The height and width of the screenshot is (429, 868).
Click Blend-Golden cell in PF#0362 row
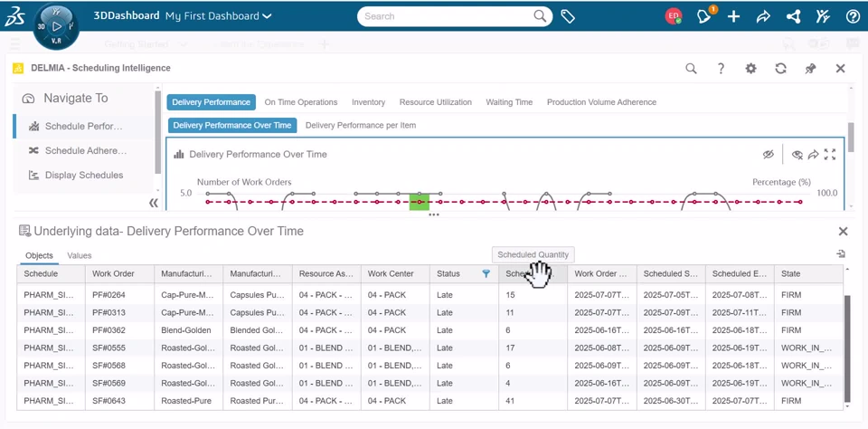(189, 330)
